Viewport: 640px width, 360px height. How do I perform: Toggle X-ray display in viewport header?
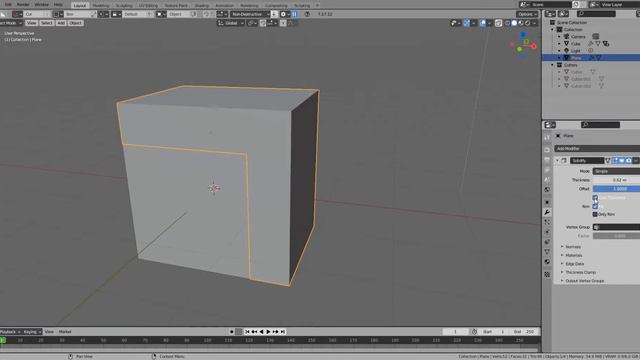[x=498, y=23]
